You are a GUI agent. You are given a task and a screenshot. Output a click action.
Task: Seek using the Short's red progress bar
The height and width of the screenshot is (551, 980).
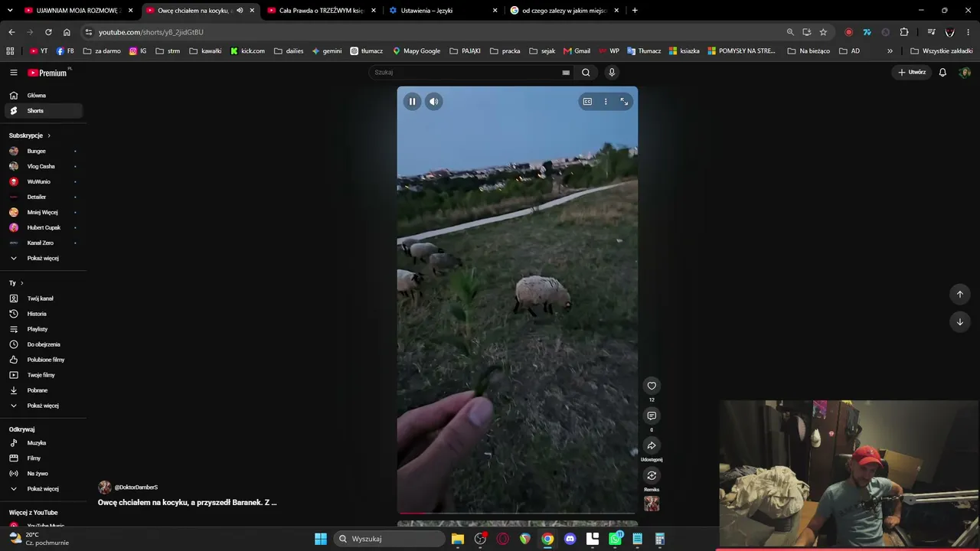click(x=518, y=513)
